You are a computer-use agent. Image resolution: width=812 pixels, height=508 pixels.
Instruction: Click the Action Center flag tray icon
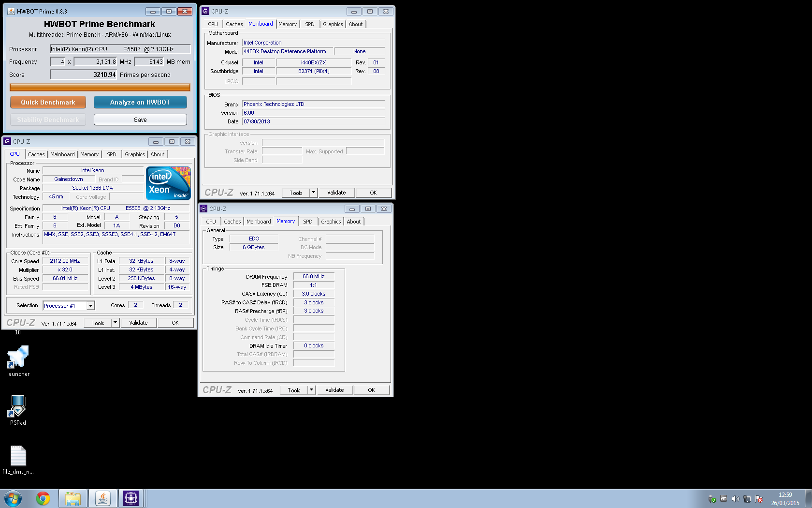759,499
